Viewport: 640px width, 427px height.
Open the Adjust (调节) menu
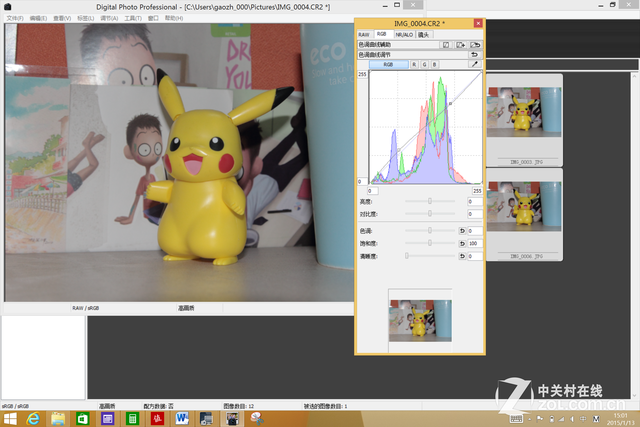pos(109,18)
